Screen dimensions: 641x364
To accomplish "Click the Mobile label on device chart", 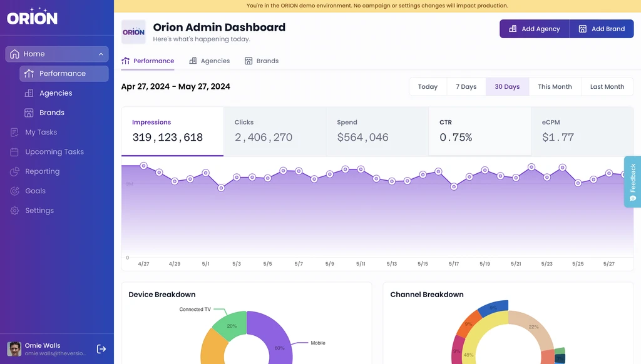I will (x=317, y=343).
